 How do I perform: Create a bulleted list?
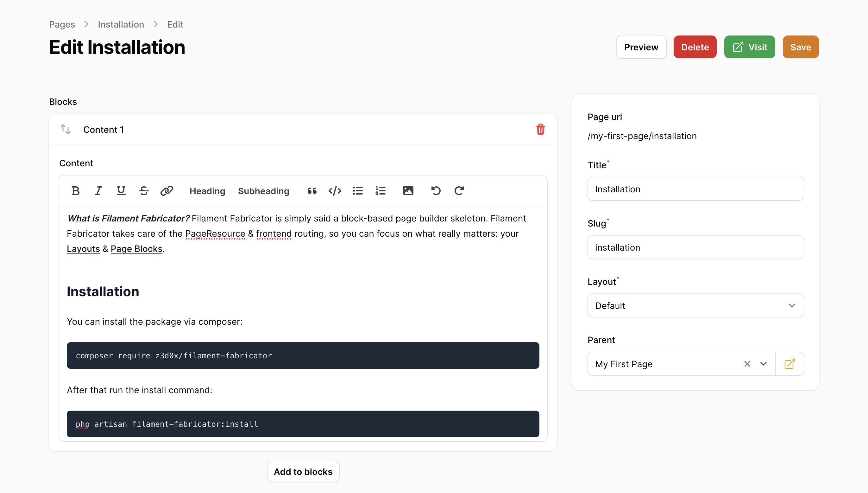(357, 191)
